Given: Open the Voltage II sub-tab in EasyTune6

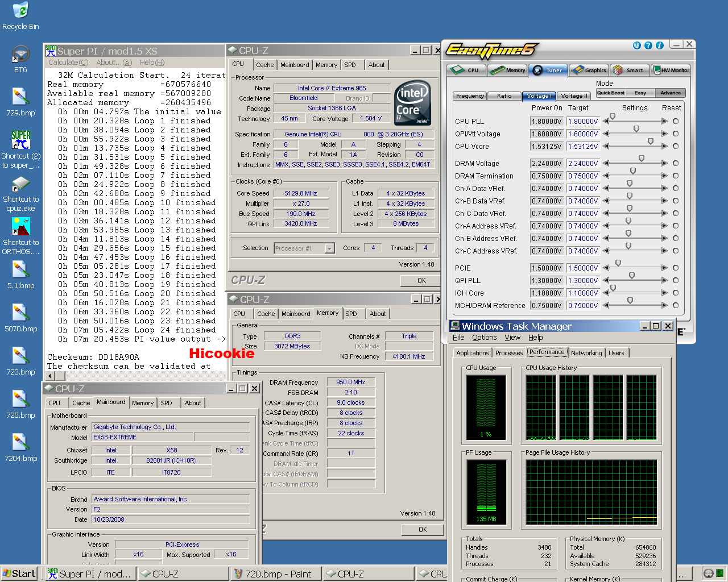Looking at the screenshot, I should pyautogui.click(x=574, y=96).
